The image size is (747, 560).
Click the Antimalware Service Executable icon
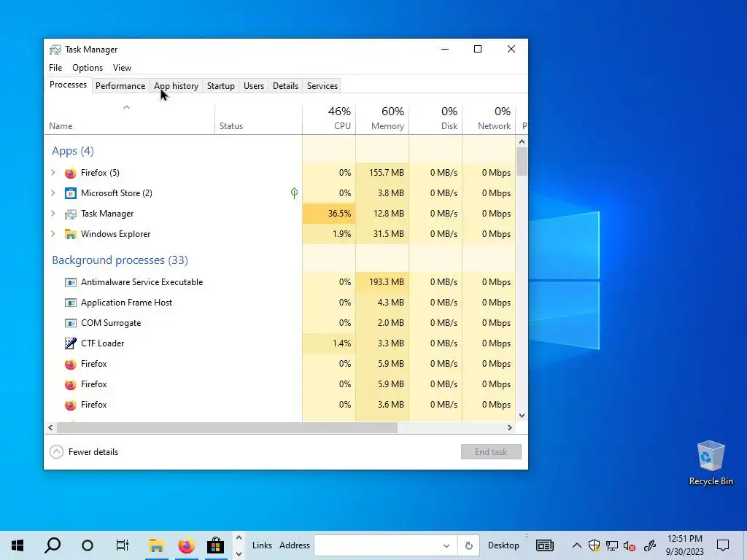[71, 282]
